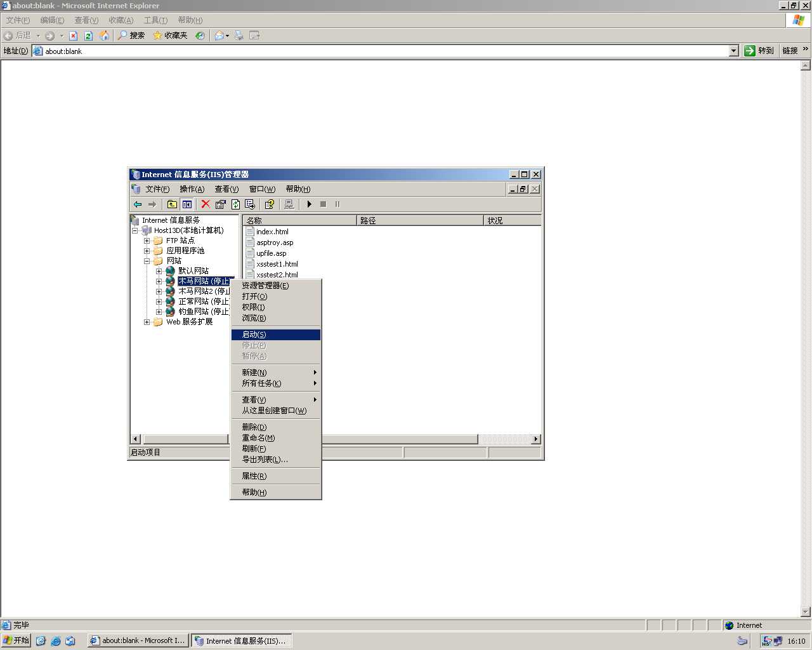This screenshot has width=812, height=650.
Task: Click the Edit page icon in IE toolbar
Action: pyautogui.click(x=254, y=36)
